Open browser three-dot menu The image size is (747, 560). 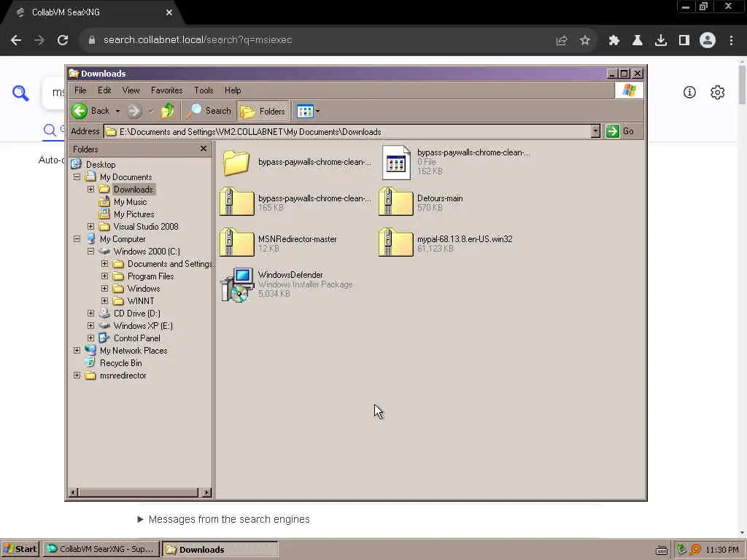pos(731,41)
